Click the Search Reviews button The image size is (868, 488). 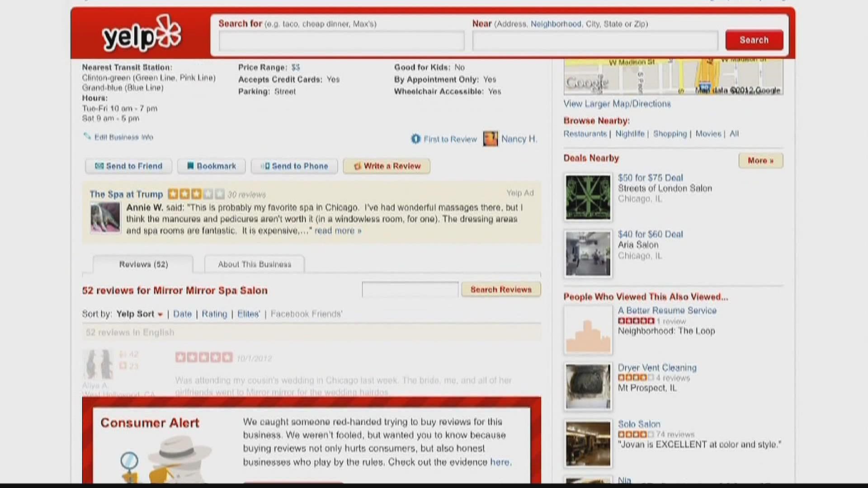[x=501, y=290]
